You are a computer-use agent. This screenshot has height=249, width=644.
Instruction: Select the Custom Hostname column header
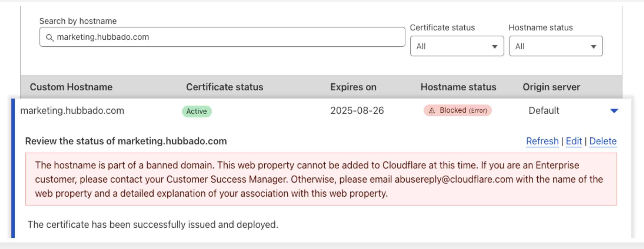click(x=71, y=87)
